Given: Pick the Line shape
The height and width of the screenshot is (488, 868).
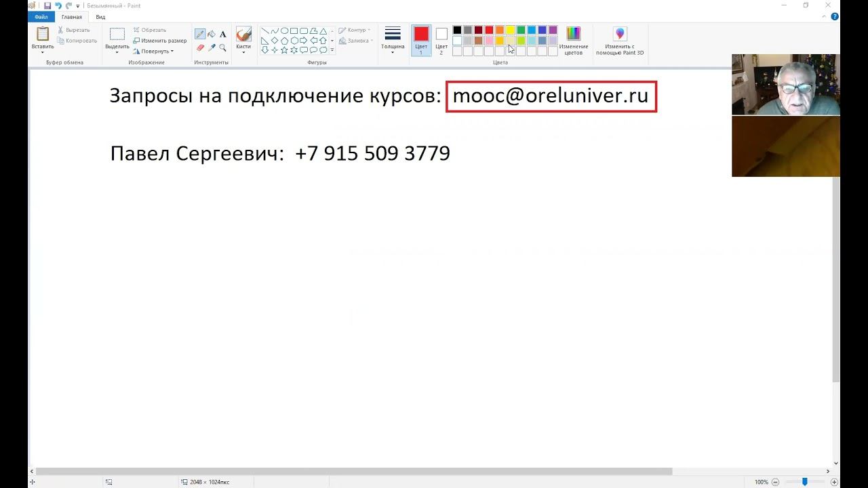Looking at the screenshot, I should [265, 30].
